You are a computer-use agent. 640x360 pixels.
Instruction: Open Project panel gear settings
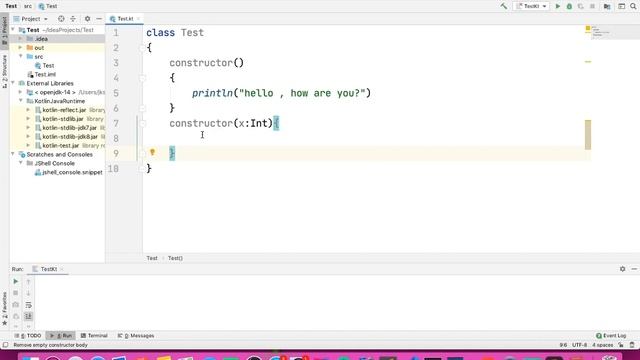pyautogui.click(x=87, y=19)
